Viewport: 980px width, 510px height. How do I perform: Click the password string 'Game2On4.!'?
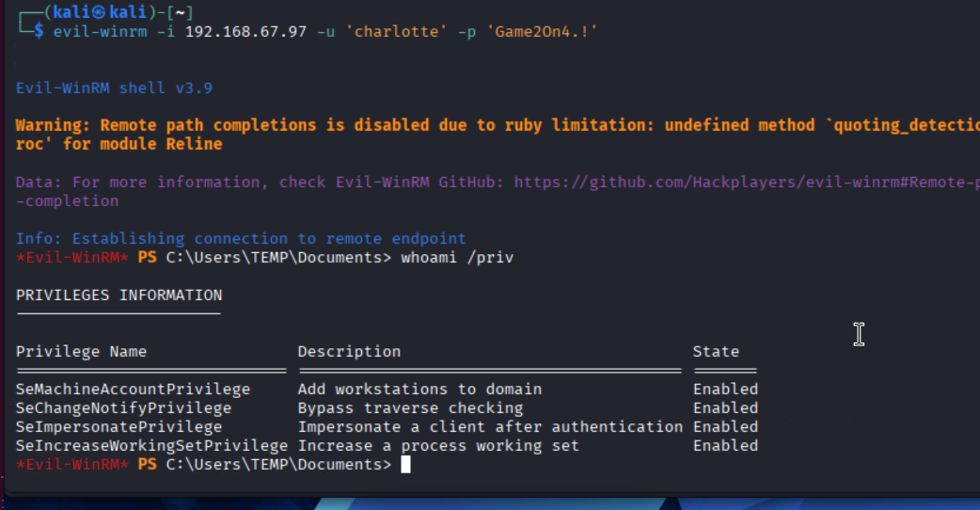[x=542, y=31]
